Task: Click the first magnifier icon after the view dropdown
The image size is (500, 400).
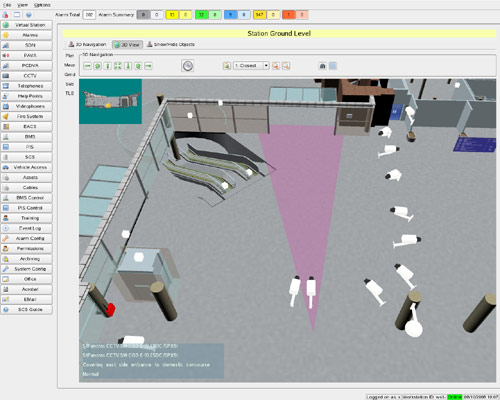Action: (x=275, y=66)
